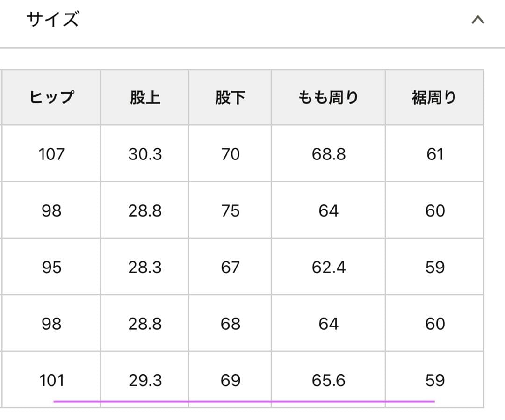Click the もも周り column header
This screenshot has width=505, height=420.
pos(327,97)
